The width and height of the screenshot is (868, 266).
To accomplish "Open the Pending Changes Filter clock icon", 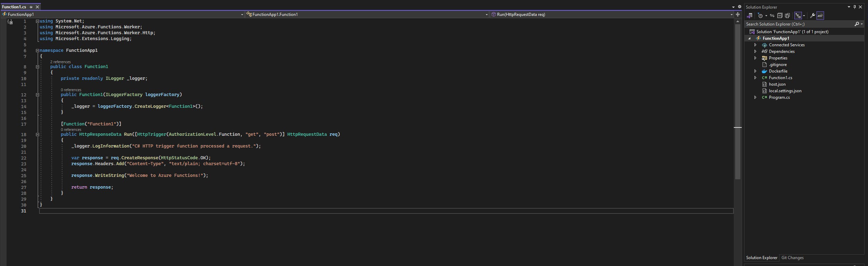I will [x=760, y=16].
